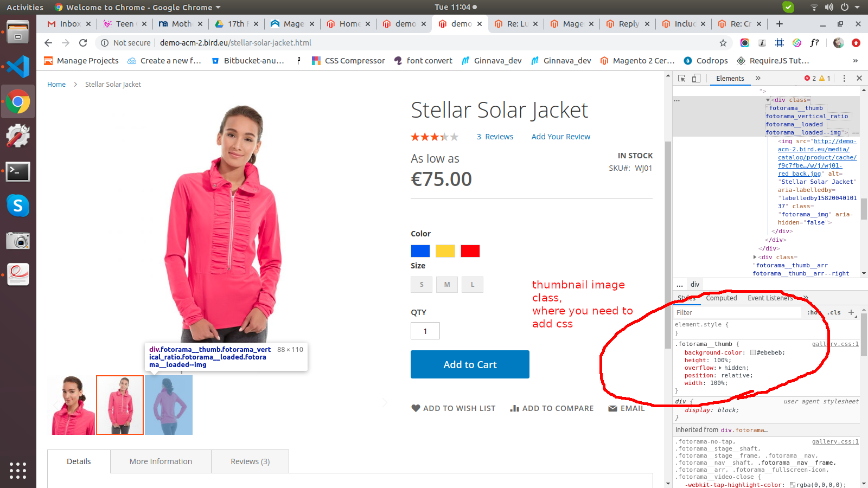Open the hidden bookmarks chevron
The height and width of the screenshot is (488, 868).
point(857,61)
